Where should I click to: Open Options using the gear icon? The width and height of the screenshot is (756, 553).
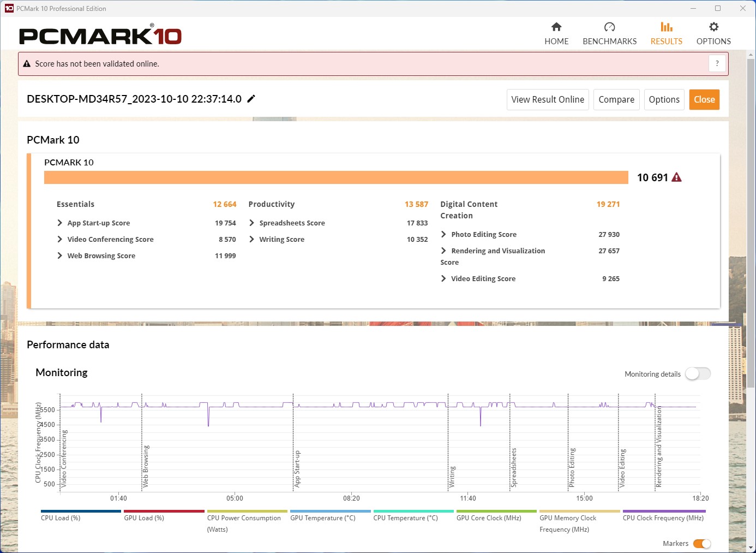pos(713,27)
